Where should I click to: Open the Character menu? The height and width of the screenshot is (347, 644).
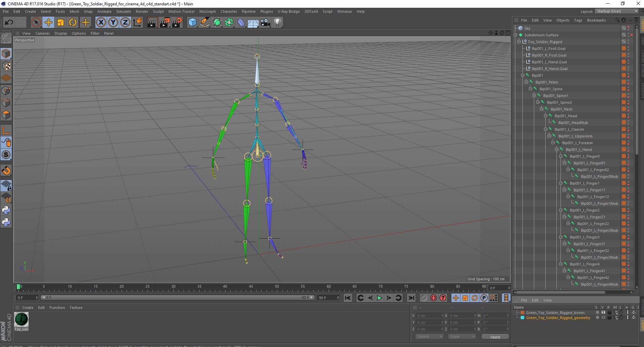[229, 11]
